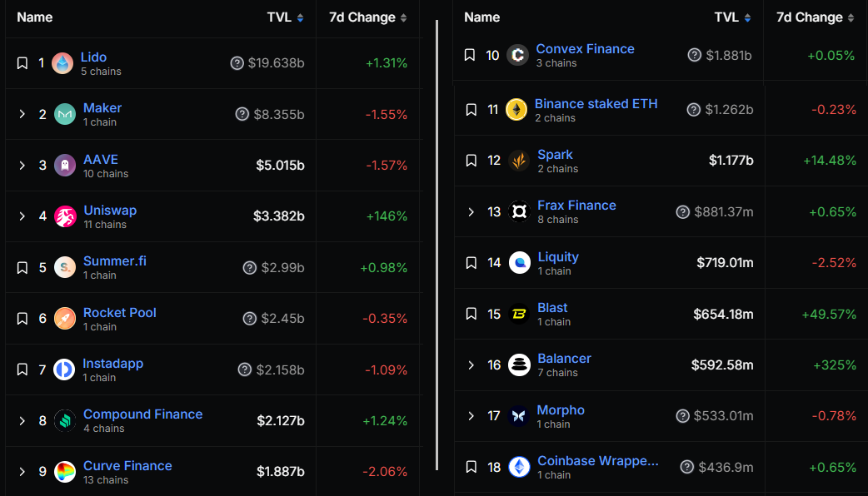Click the Rocket Pool logo icon
Screen dimensions: 868x496
(x=65, y=319)
